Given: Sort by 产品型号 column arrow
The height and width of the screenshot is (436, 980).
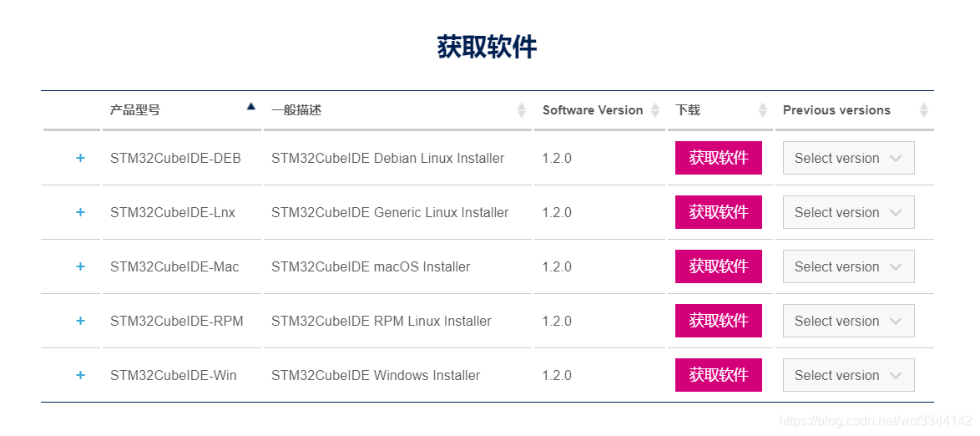Looking at the screenshot, I should click(251, 106).
